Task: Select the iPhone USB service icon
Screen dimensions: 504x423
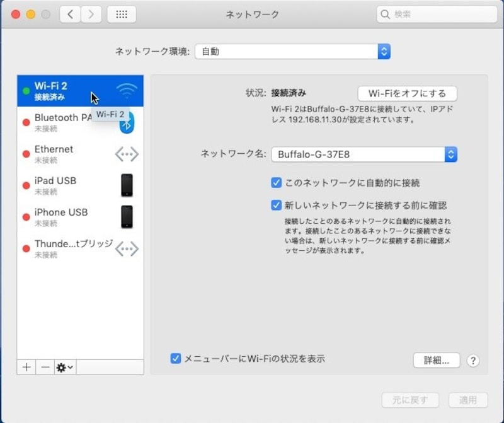Action: [127, 217]
